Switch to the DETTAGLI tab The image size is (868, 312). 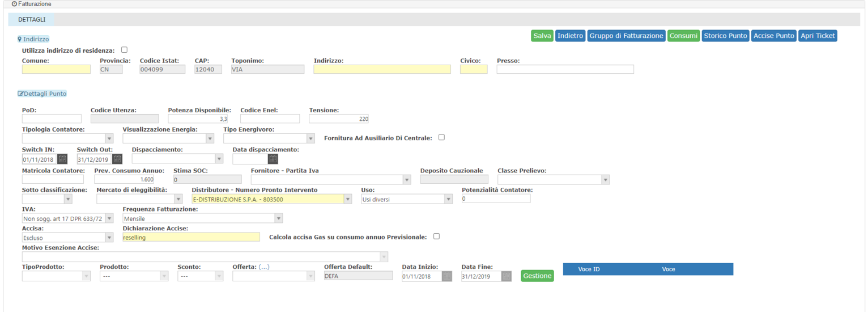[x=32, y=19]
